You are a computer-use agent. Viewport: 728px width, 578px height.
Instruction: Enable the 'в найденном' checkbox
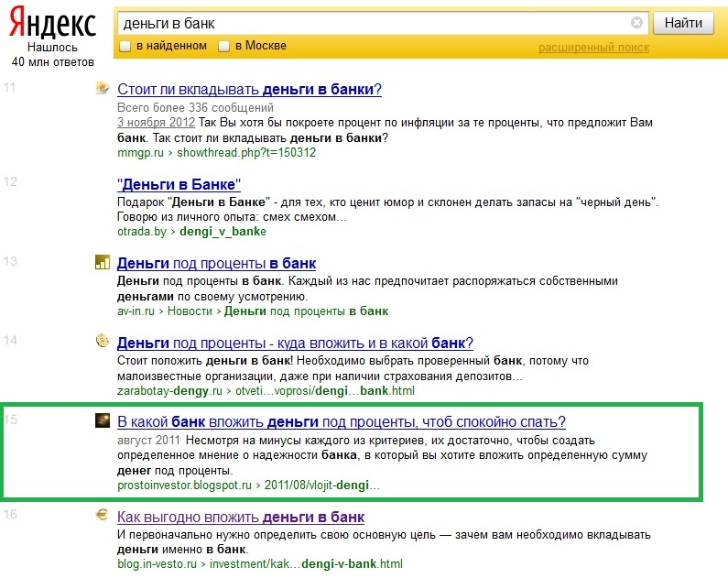click(125, 47)
